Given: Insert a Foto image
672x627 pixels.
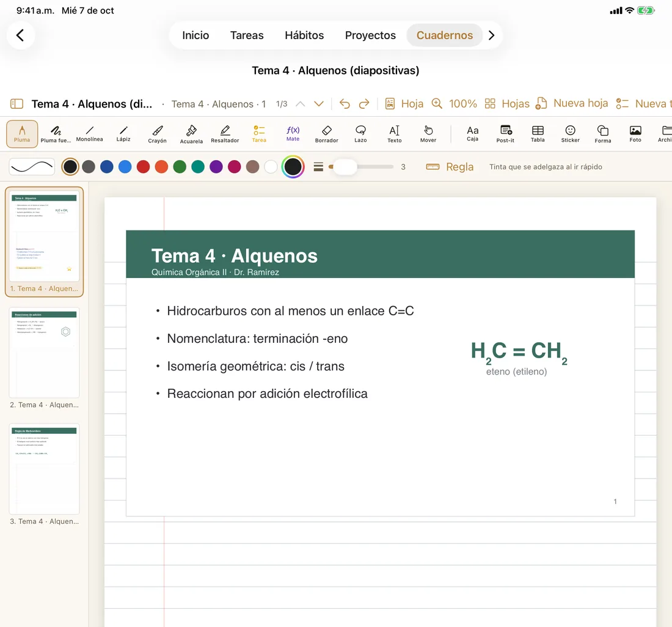Looking at the screenshot, I should 635,134.
